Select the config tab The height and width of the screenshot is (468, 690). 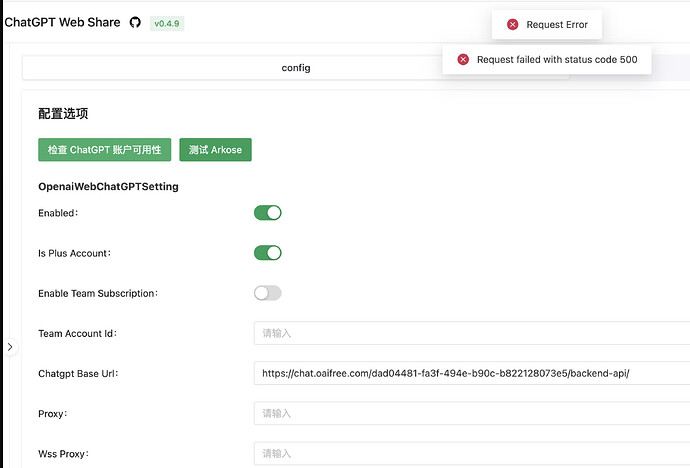(x=296, y=68)
